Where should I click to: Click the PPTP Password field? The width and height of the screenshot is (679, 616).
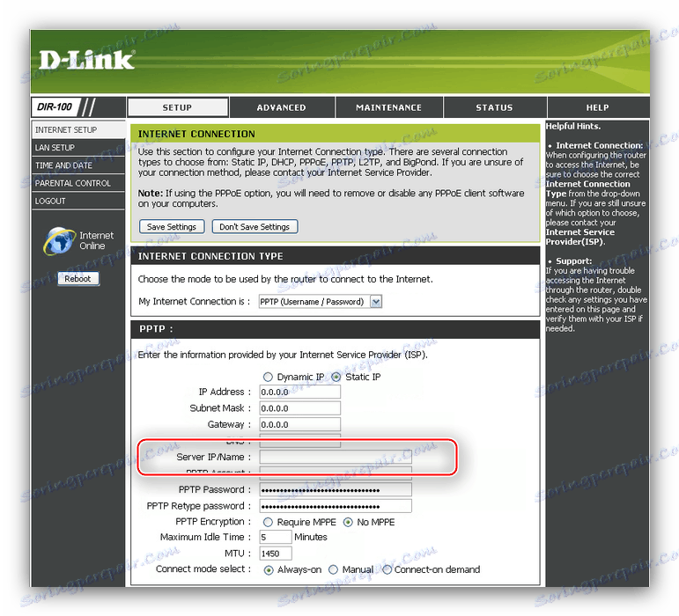click(336, 489)
